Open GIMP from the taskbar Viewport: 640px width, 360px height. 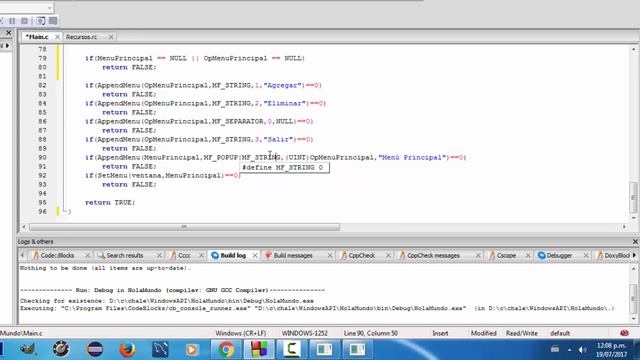coord(28,349)
